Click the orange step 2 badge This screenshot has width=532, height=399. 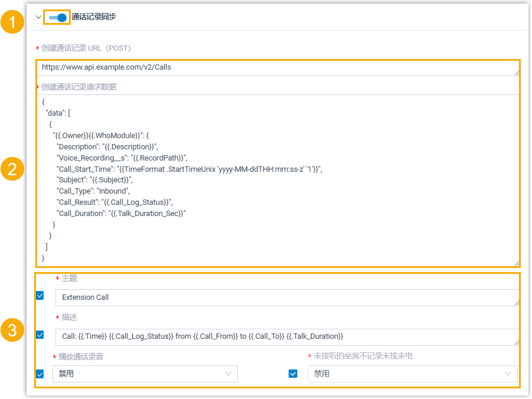(12, 169)
